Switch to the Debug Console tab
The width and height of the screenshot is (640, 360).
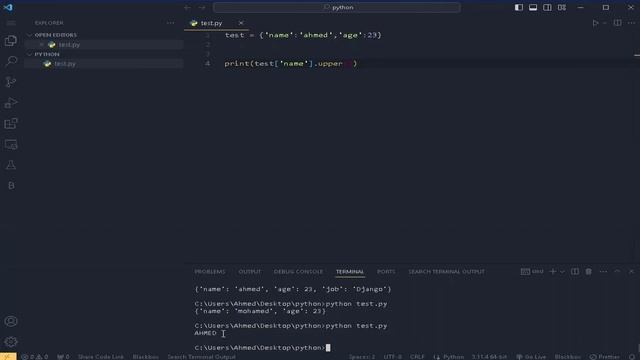pyautogui.click(x=298, y=271)
